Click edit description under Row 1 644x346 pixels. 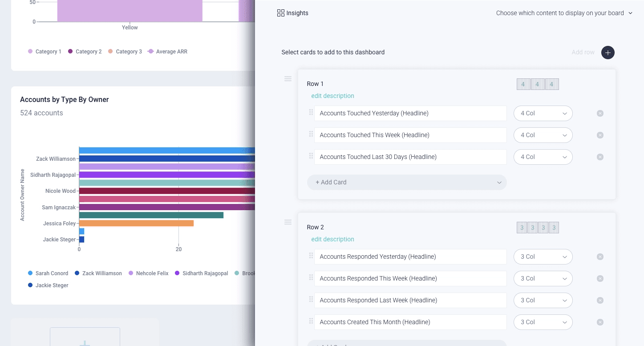(x=332, y=96)
